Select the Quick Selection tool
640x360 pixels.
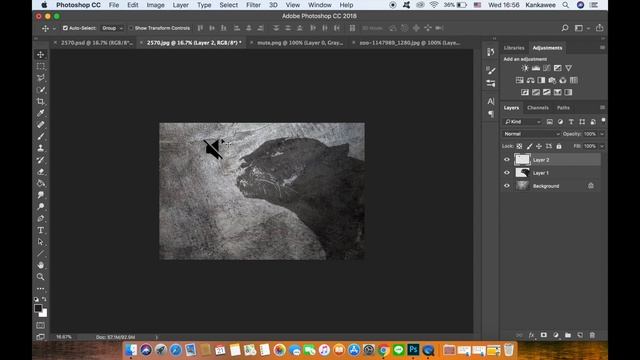click(40, 90)
